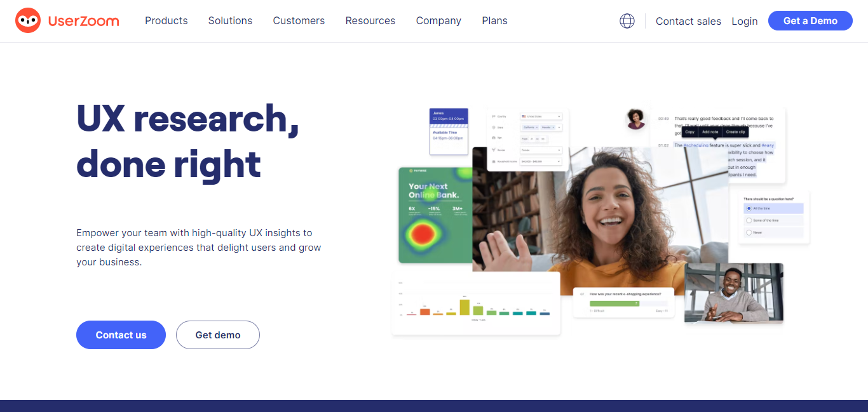Click the Gender filter funnel icon

[494, 150]
